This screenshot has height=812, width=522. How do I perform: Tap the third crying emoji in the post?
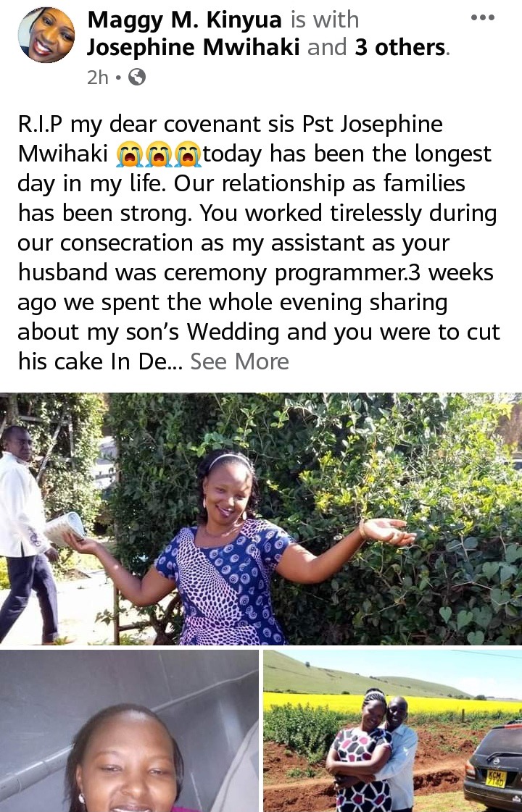coord(188,154)
